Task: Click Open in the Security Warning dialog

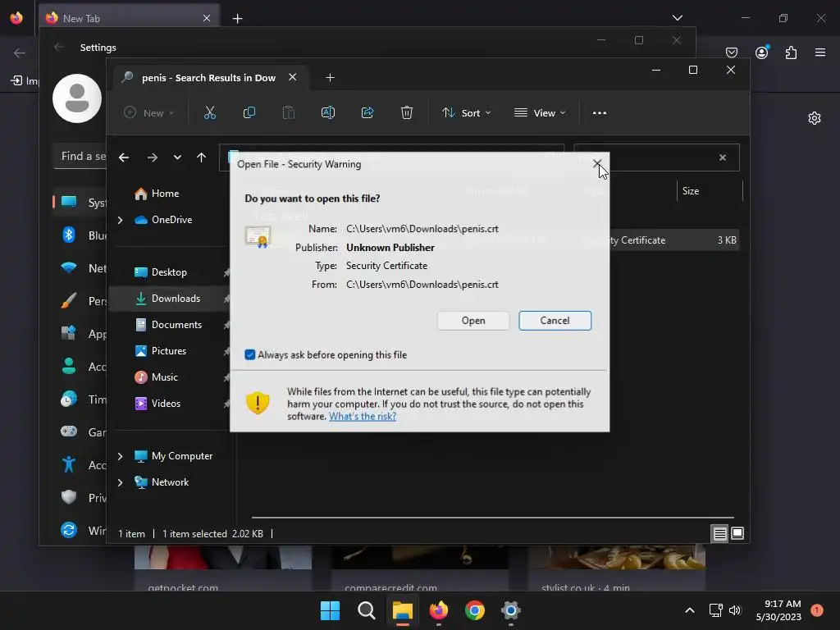Action: tap(473, 321)
